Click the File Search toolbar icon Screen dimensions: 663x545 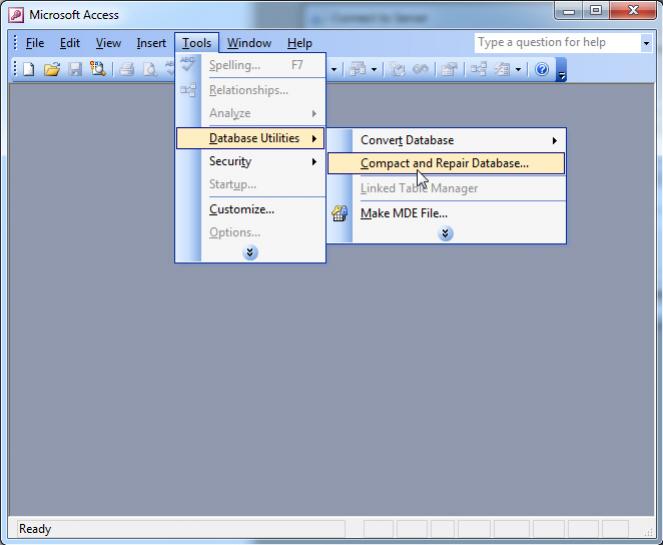[98, 69]
